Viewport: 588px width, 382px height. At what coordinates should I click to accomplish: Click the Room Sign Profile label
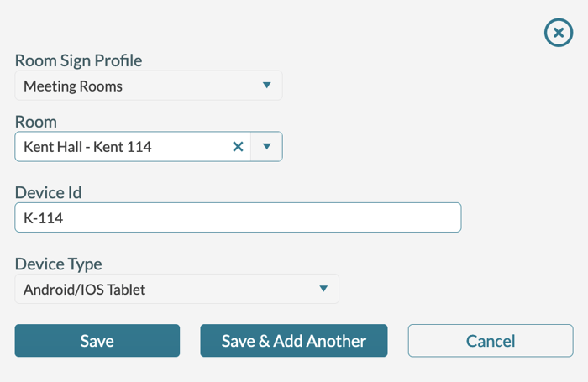click(x=79, y=60)
